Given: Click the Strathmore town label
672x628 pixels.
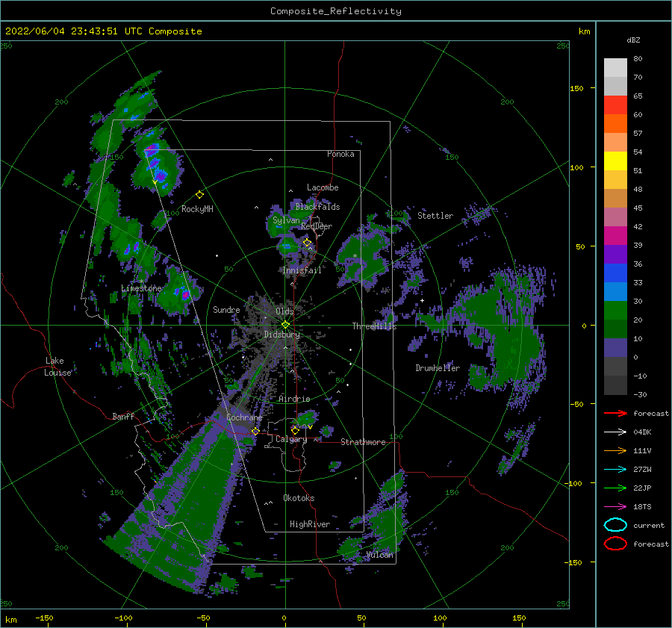Looking at the screenshot, I should pos(363,442).
